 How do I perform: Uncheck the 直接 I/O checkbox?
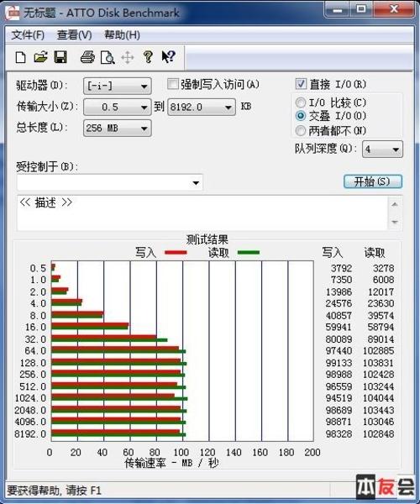(301, 84)
